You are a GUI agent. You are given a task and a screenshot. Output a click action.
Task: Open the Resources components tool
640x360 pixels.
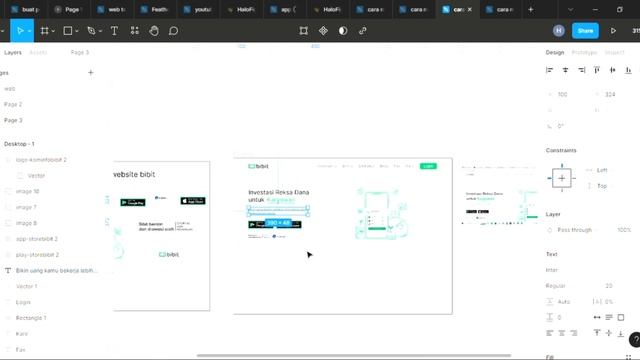135,31
